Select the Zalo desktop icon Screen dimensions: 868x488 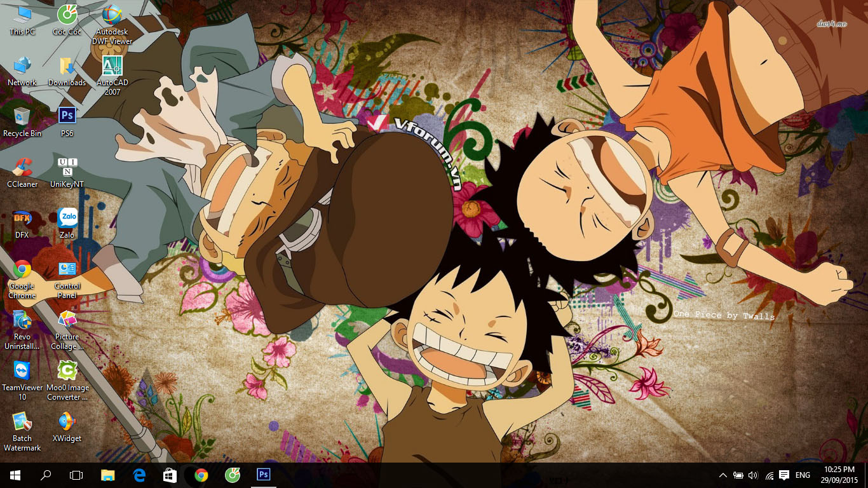(67, 218)
